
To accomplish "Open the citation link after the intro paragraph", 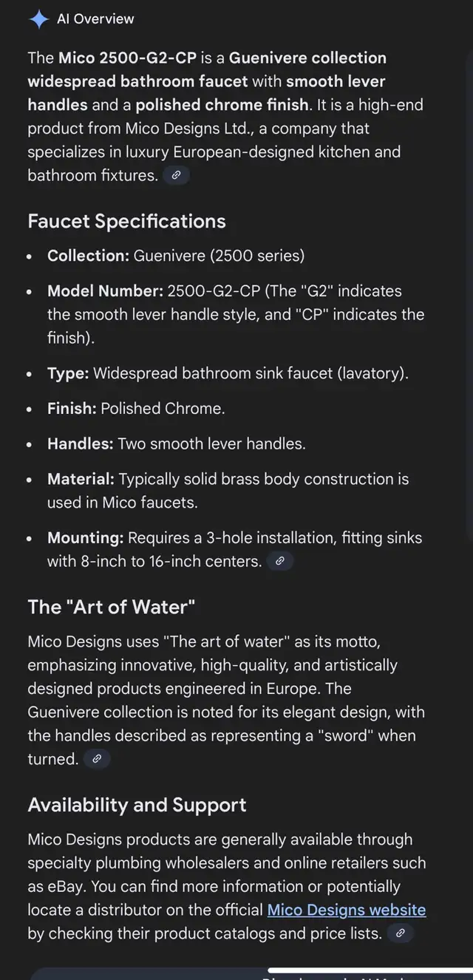I will click(x=175, y=175).
